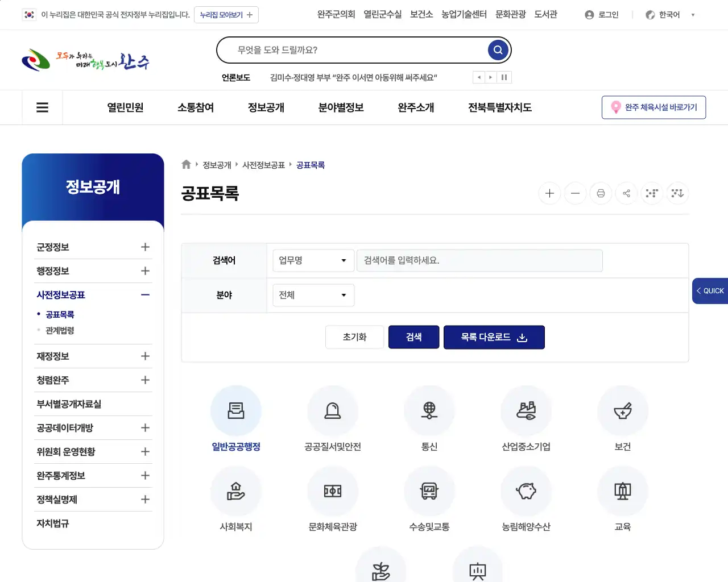Viewport: 728px width, 582px height.
Task: Click the print page icon
Action: tap(601, 193)
